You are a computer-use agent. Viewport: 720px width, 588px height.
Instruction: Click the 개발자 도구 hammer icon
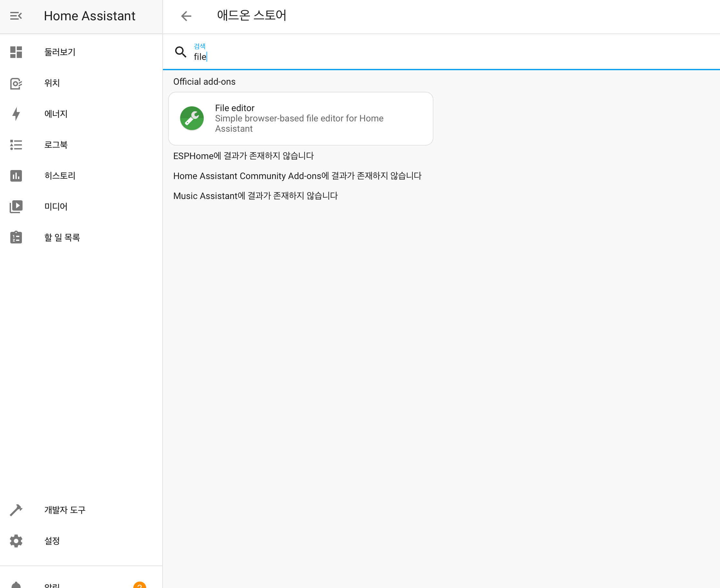16,510
